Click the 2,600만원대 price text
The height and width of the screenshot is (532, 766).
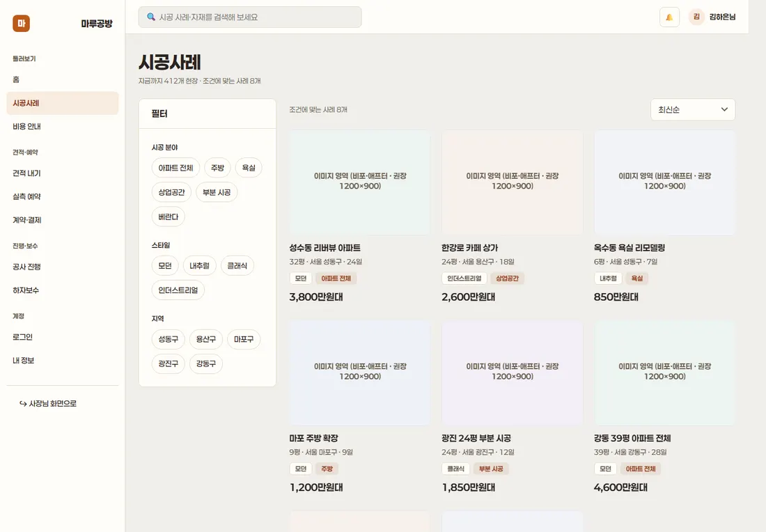click(x=469, y=297)
